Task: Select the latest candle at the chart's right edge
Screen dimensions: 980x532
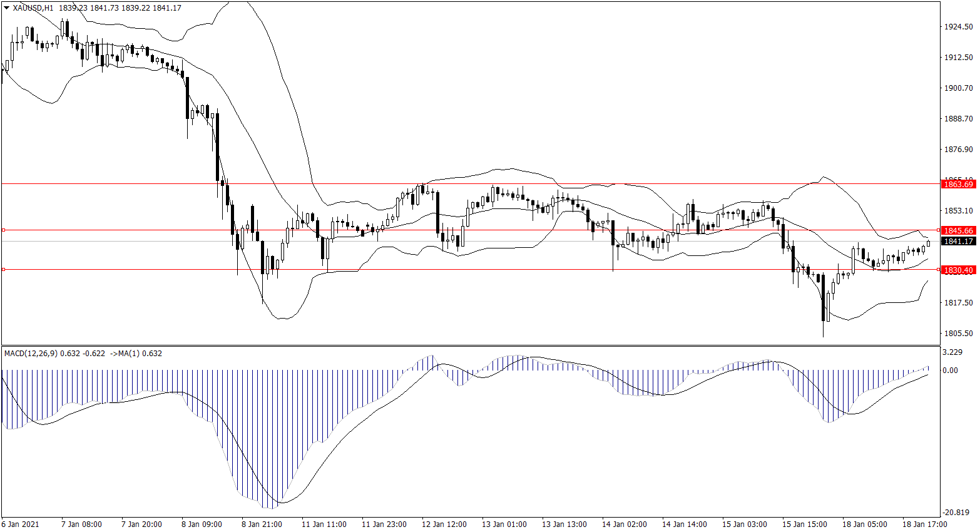Action: tap(928, 243)
